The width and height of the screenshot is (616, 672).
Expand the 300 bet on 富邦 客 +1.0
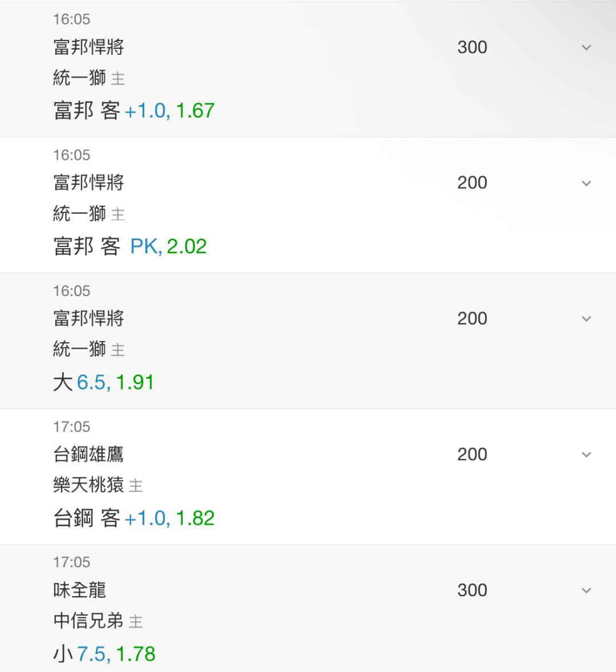pyautogui.click(x=586, y=47)
